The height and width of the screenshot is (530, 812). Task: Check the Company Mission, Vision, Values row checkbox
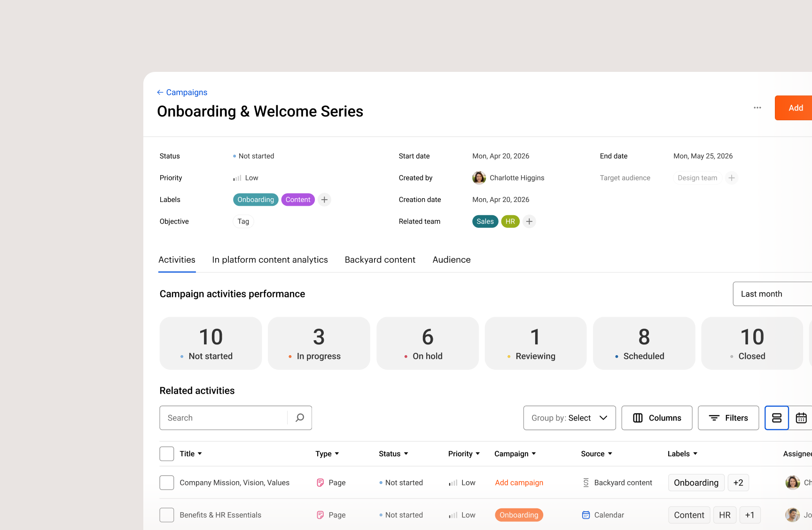click(167, 482)
